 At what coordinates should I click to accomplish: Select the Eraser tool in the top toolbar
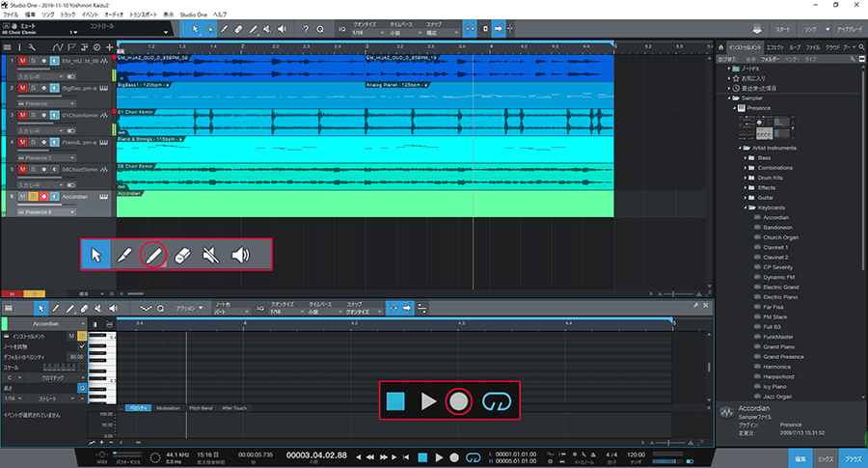237,29
